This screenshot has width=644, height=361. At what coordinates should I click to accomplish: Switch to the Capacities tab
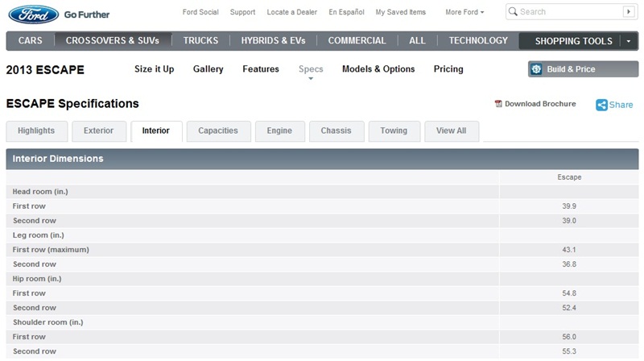click(x=218, y=131)
